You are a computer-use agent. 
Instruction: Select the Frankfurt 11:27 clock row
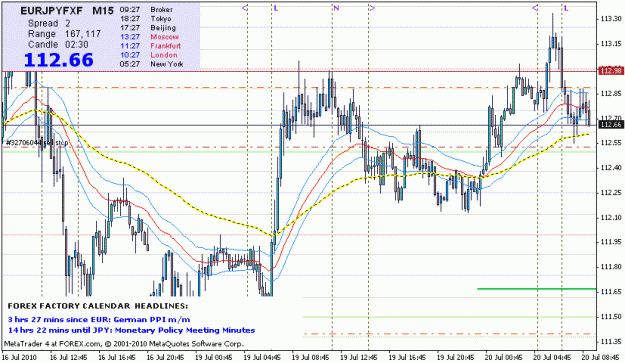150,46
